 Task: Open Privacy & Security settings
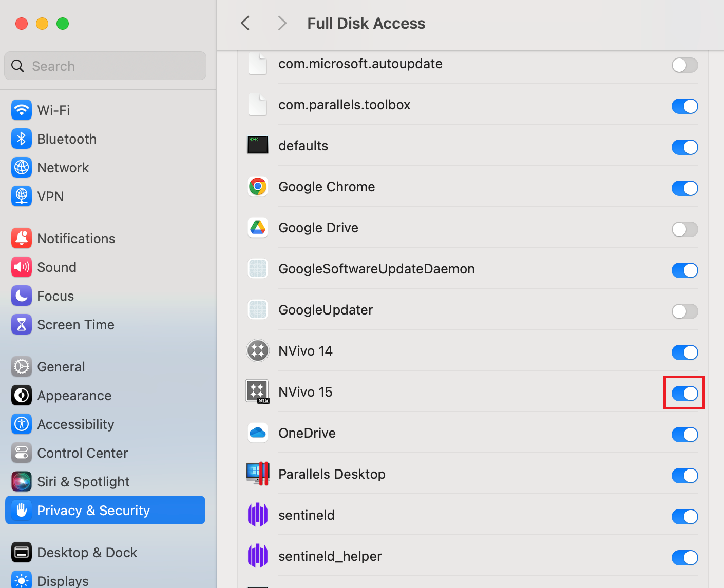93,510
